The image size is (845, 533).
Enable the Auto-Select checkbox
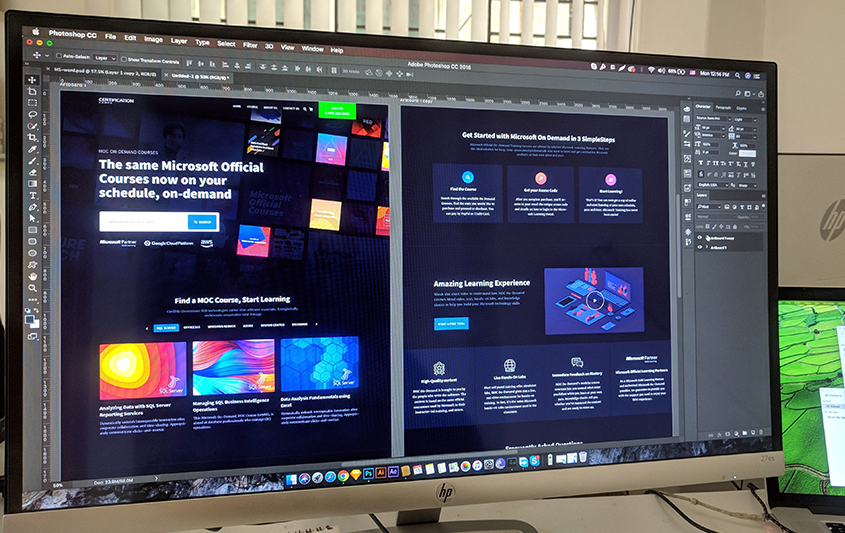59,57
